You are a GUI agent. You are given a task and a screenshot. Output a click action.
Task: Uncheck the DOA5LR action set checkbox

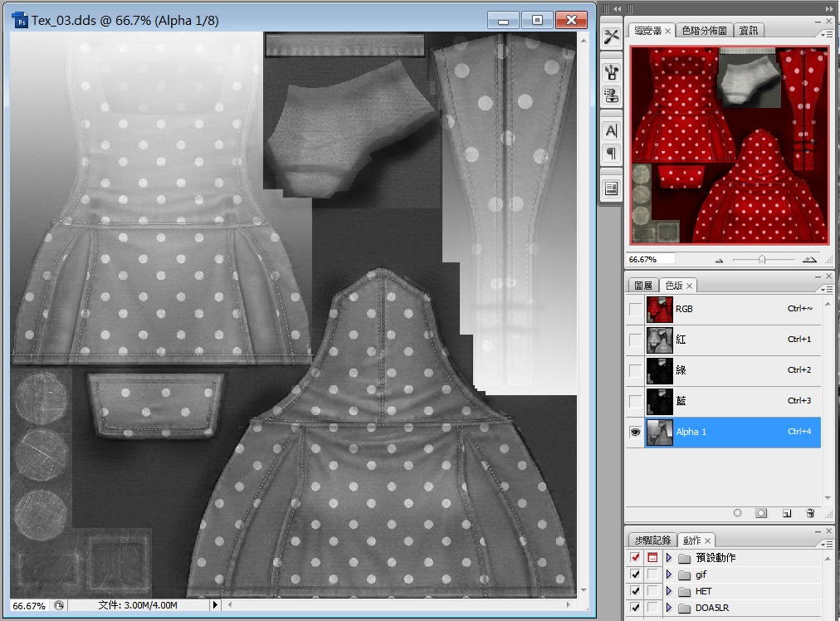[x=635, y=608]
